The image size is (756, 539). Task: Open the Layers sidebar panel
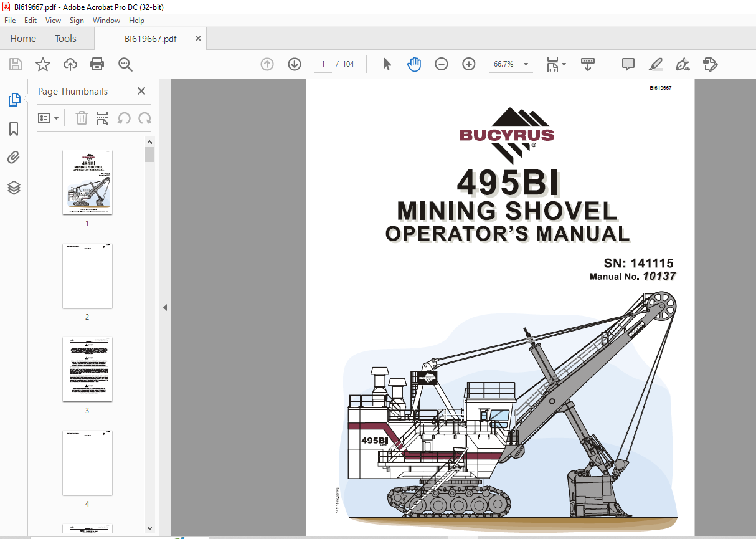click(x=14, y=188)
